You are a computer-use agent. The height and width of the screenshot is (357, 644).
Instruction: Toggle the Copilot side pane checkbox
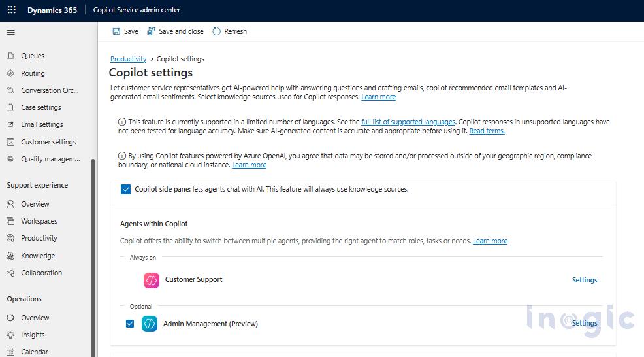tap(125, 189)
